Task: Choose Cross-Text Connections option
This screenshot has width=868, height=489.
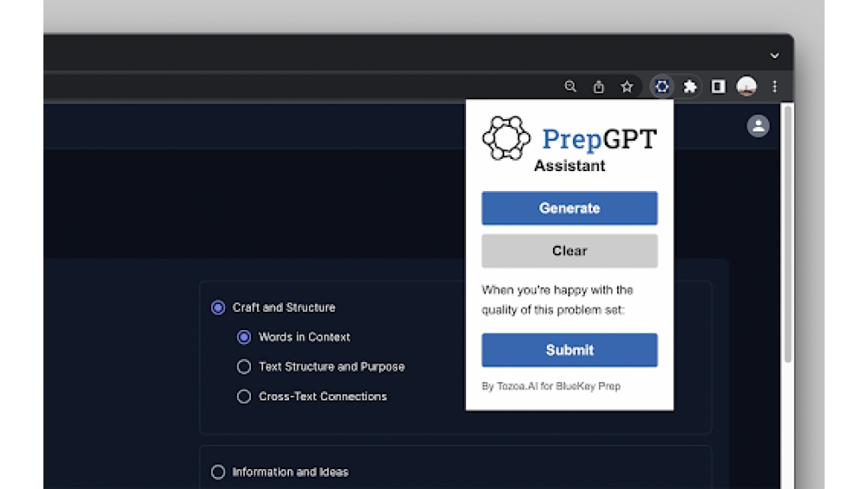Action: (x=244, y=397)
